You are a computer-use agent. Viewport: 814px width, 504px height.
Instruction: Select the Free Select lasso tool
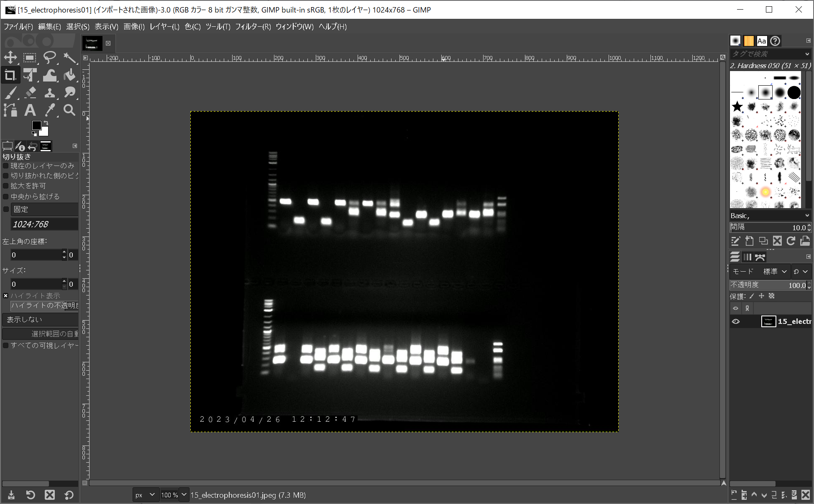tap(50, 57)
